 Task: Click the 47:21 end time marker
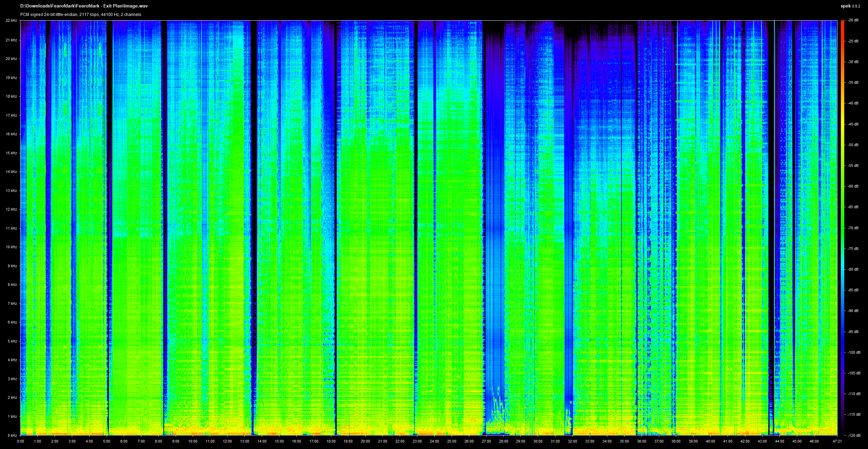(x=837, y=441)
